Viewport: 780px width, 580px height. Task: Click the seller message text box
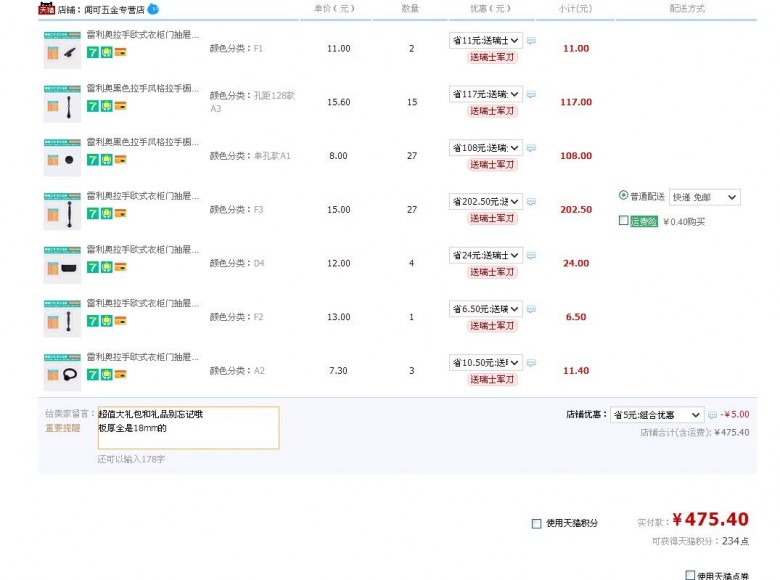click(x=187, y=428)
